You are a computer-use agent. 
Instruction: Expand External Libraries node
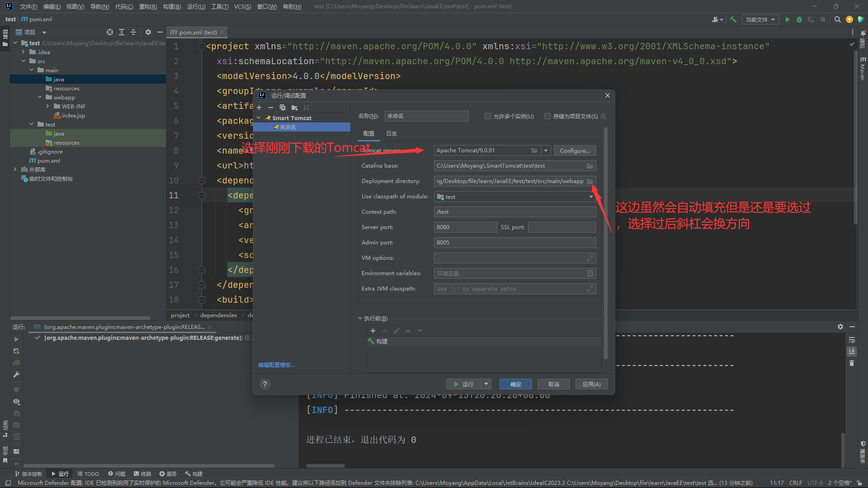(x=15, y=169)
